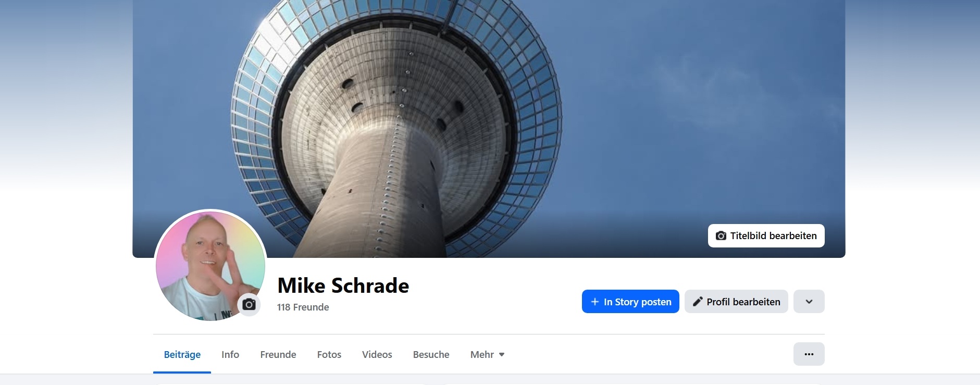The height and width of the screenshot is (385, 980).
Task: Click the camera icon in Titelbild bearbeiten
Action: click(721, 236)
